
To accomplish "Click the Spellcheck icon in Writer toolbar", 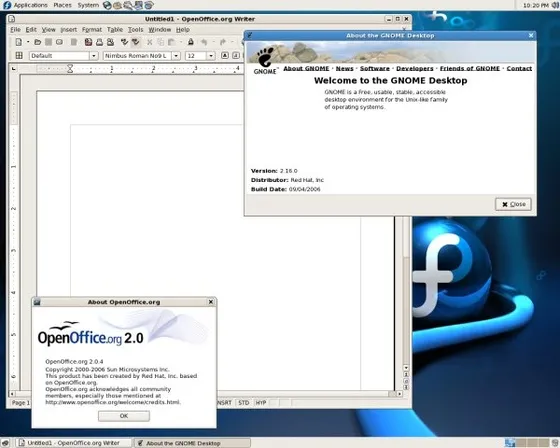I will tap(124, 42).
